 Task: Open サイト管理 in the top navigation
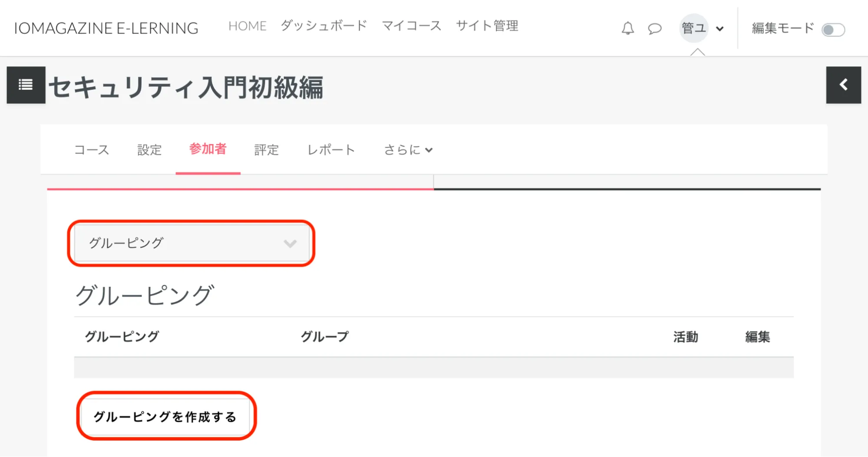tap(487, 26)
